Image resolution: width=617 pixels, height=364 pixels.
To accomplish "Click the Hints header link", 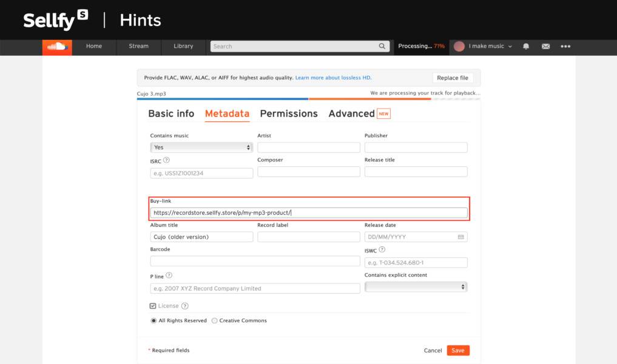I will click(x=140, y=20).
